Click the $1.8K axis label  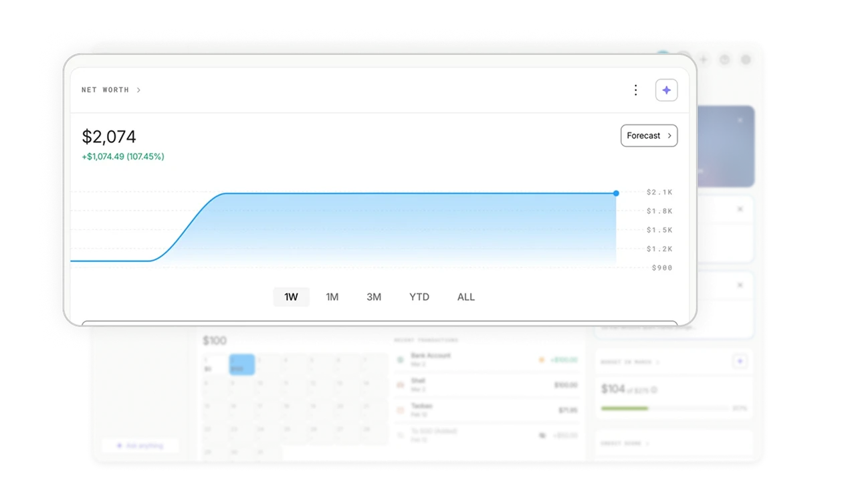point(659,211)
